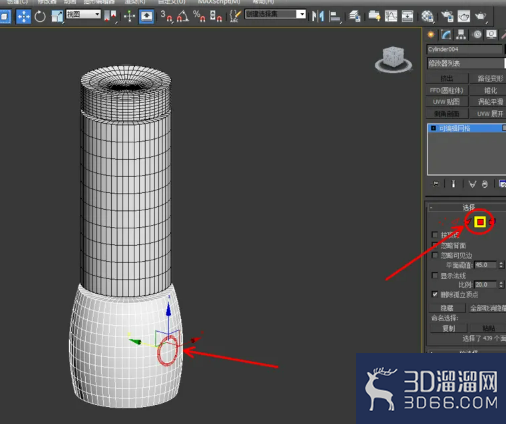Activate the Select and Scale tool
Screen dimensions: 506x424
pyautogui.click(x=57, y=16)
